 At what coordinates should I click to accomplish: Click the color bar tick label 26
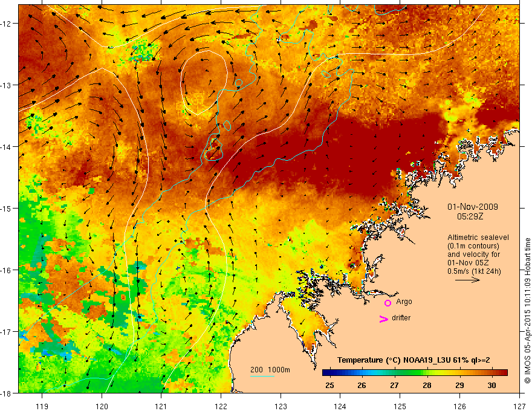point(362,385)
